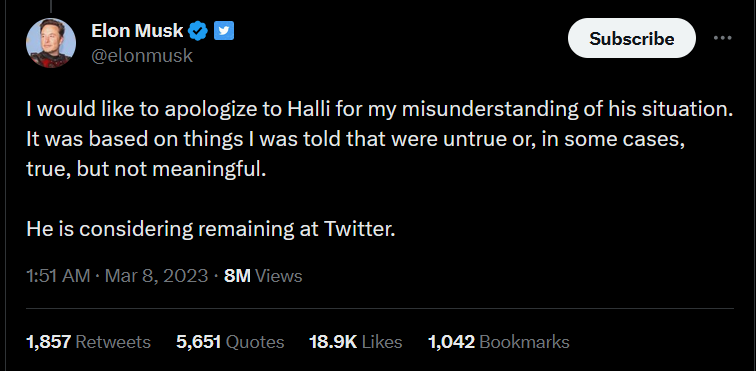
Task: Click the 1,042 Bookmarks count
Action: [499, 342]
